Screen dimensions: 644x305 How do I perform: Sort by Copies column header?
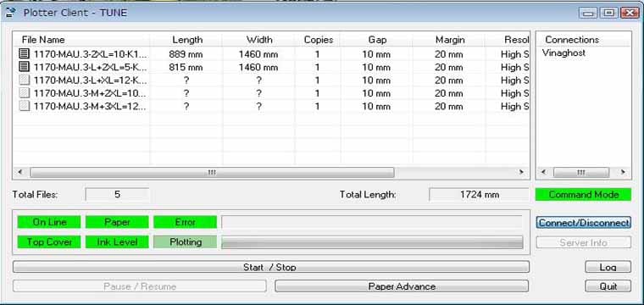coord(318,40)
